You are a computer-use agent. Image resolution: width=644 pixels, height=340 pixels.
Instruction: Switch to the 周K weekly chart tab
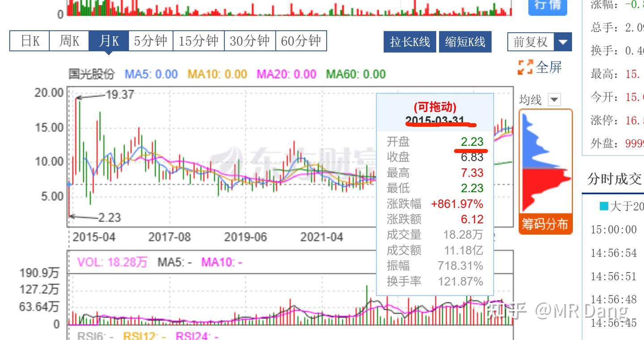point(69,41)
